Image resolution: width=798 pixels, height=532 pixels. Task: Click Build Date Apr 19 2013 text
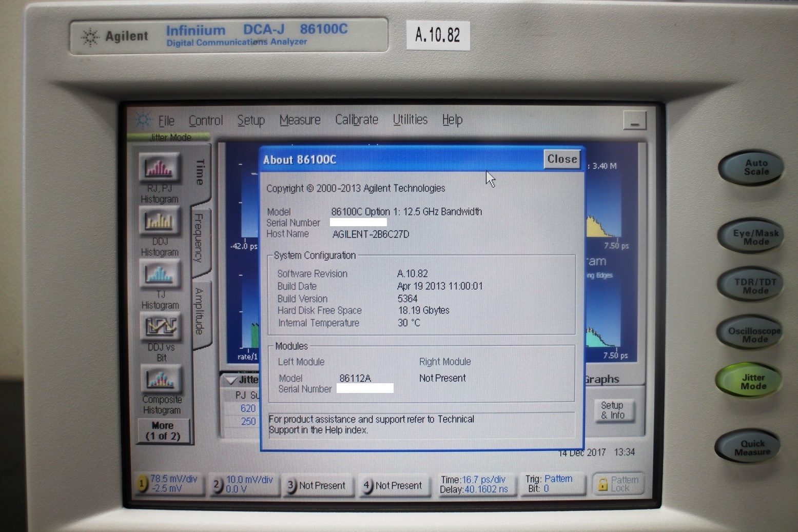pos(440,286)
